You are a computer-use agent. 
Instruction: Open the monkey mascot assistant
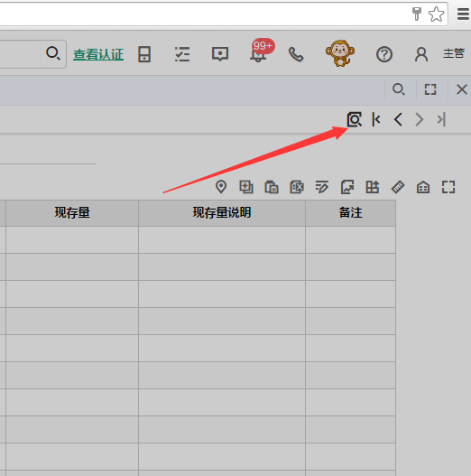click(x=340, y=53)
